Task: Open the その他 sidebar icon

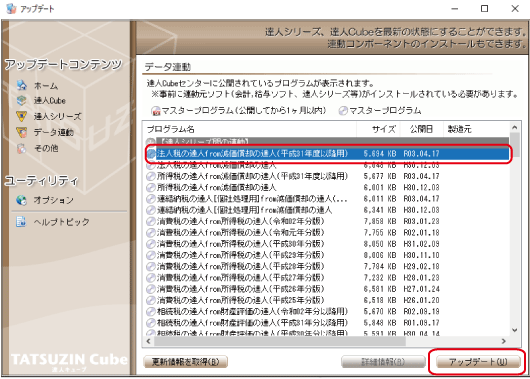Action: [x=22, y=148]
